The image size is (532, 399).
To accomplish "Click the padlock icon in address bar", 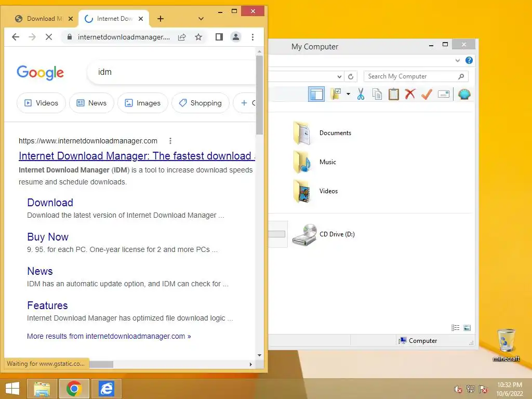I will tap(70, 37).
